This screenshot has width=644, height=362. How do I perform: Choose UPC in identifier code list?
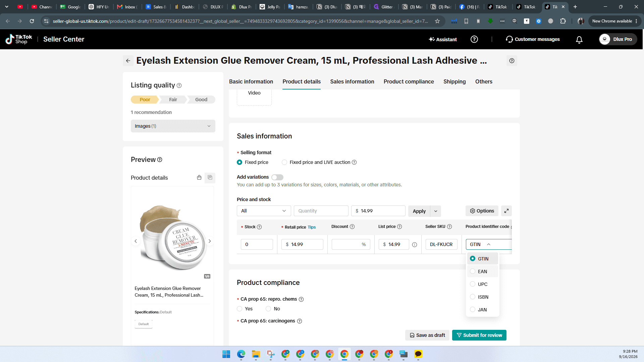tap(482, 284)
